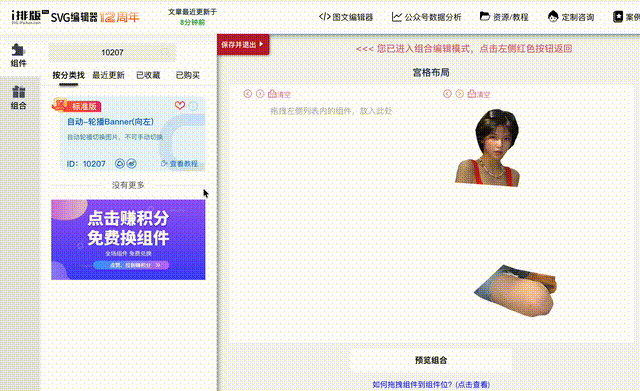Screen dimensions: 640x391
Task: Click the 保存并退出 red button
Action: [x=243, y=44]
